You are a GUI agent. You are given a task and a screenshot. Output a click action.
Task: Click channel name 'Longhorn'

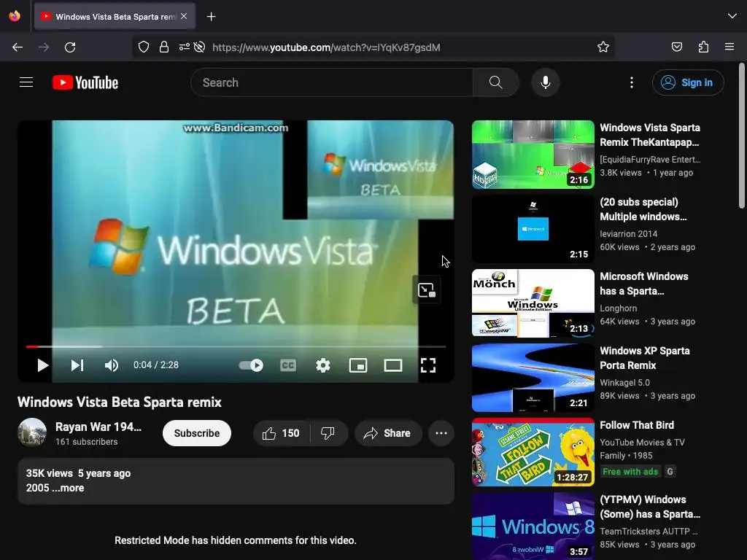(x=619, y=308)
